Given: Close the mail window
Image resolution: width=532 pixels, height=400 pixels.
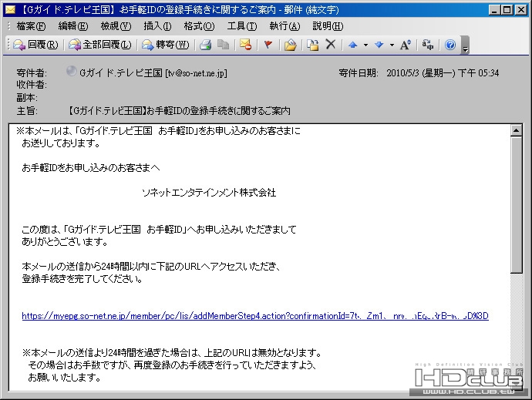Looking at the screenshot, I should point(520,10).
